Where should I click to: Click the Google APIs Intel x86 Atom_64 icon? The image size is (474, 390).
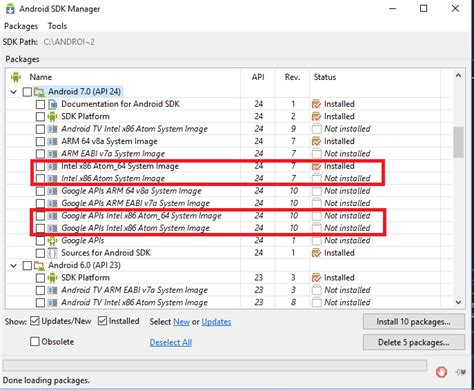[x=53, y=216]
